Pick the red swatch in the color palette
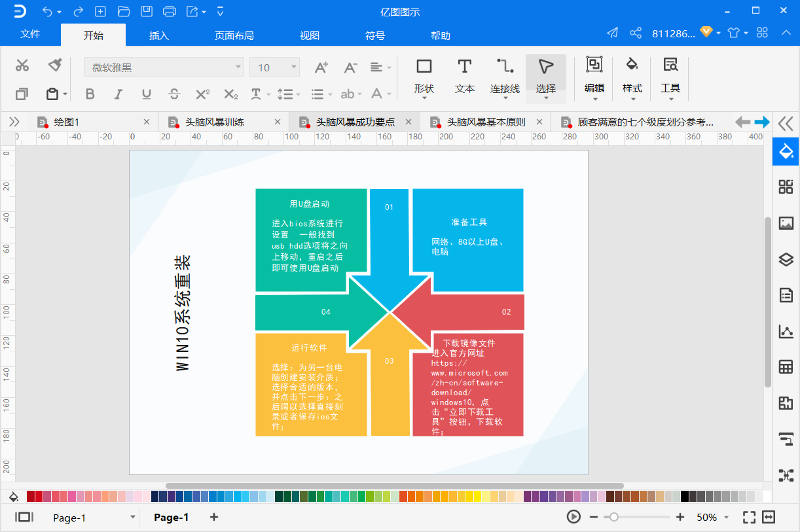This screenshot has height=532, width=800. (39, 496)
